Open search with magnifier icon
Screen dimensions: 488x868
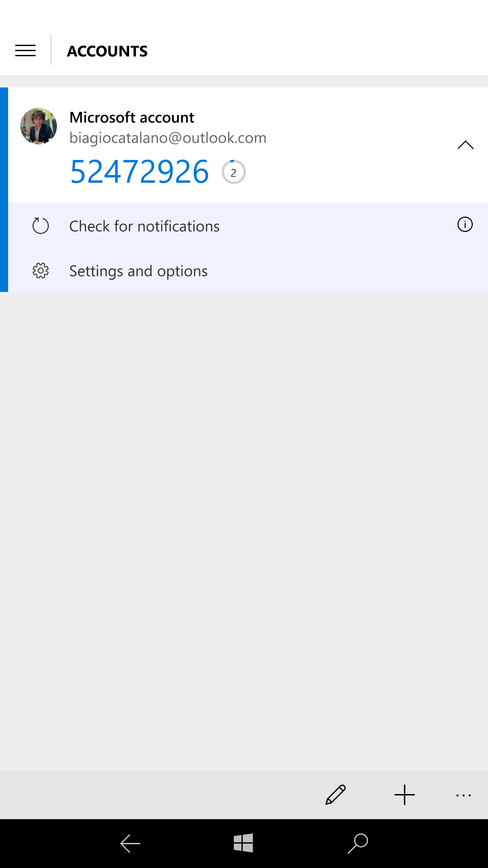tap(358, 843)
